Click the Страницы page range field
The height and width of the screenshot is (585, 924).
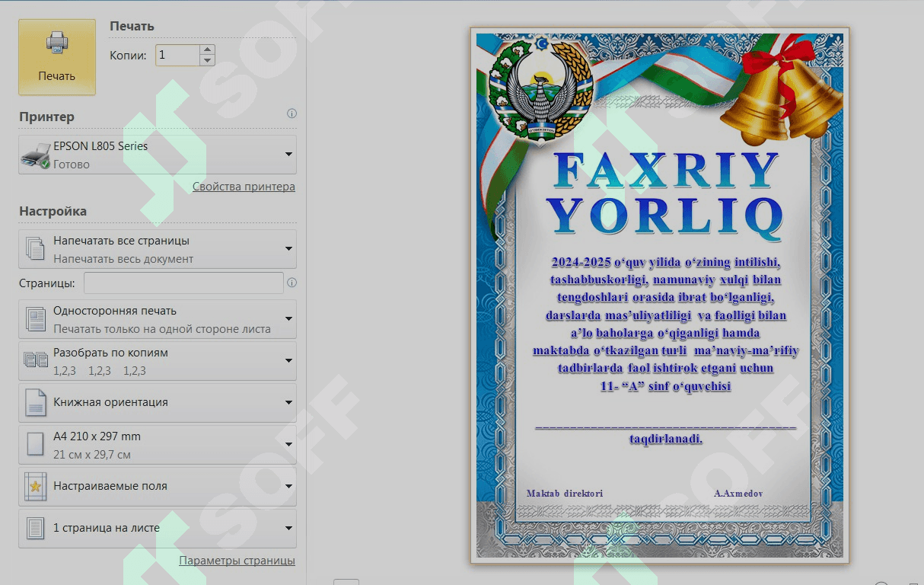pos(183,283)
